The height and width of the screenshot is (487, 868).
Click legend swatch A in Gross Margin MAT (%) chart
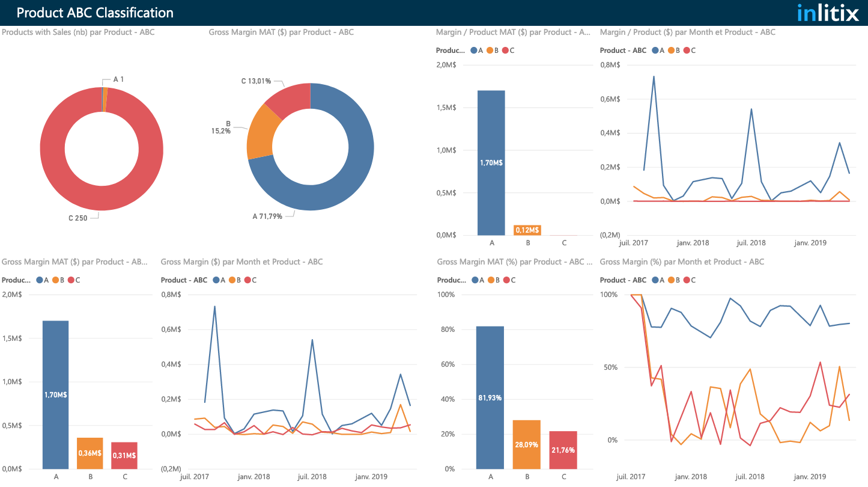pyautogui.click(x=475, y=280)
